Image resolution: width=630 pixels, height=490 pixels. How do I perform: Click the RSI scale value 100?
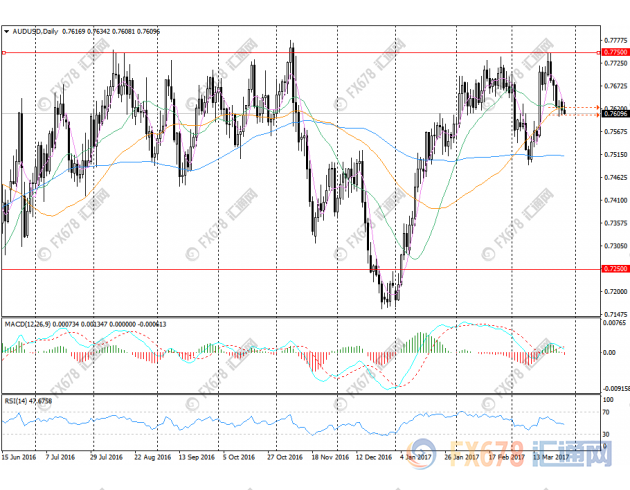[608, 398]
